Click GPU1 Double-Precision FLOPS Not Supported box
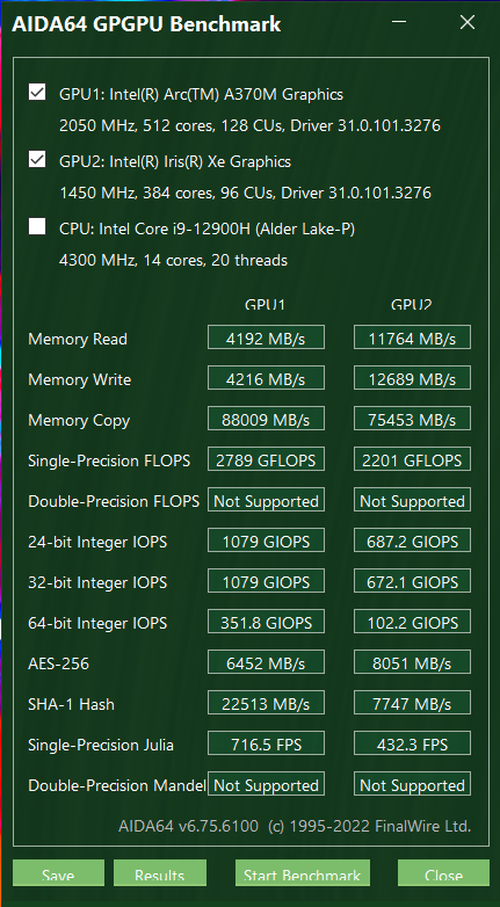The height and width of the screenshot is (907, 500). click(266, 500)
